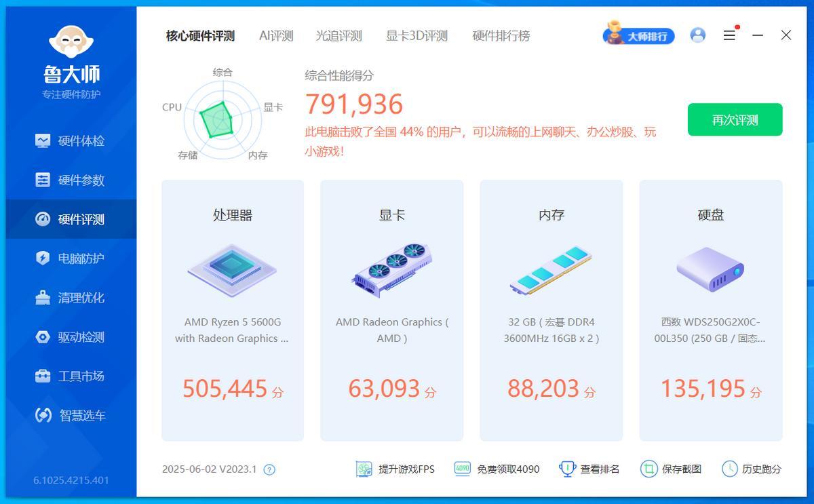Click the 鲁大师 mascot logo
Image resolution: width=814 pixels, height=504 pixels.
click(71, 43)
